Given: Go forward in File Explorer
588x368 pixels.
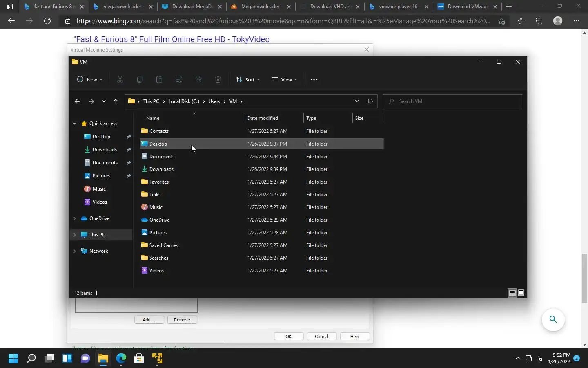Looking at the screenshot, I should point(91,101).
